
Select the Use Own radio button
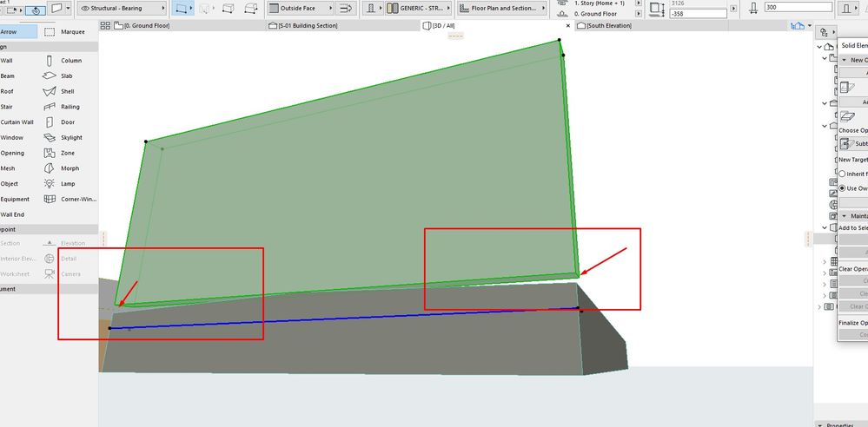pos(842,188)
